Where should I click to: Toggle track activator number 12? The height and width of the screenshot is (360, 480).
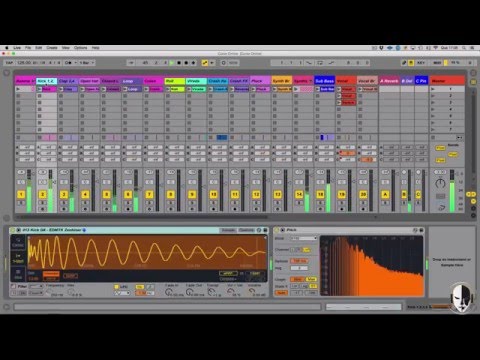point(256,194)
